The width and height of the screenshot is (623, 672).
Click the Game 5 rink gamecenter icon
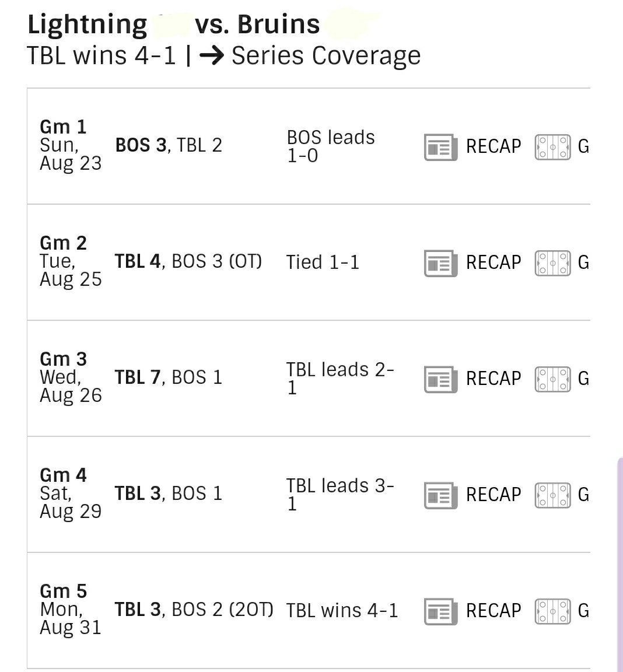(x=553, y=611)
